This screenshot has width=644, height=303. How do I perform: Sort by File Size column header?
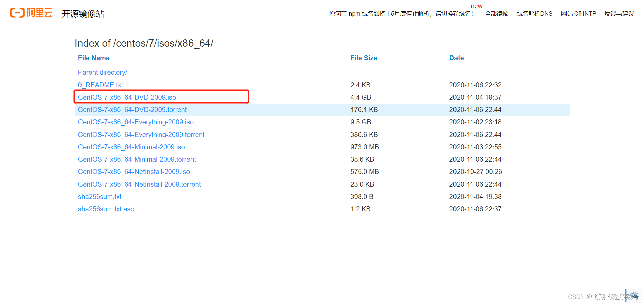pyautogui.click(x=364, y=58)
